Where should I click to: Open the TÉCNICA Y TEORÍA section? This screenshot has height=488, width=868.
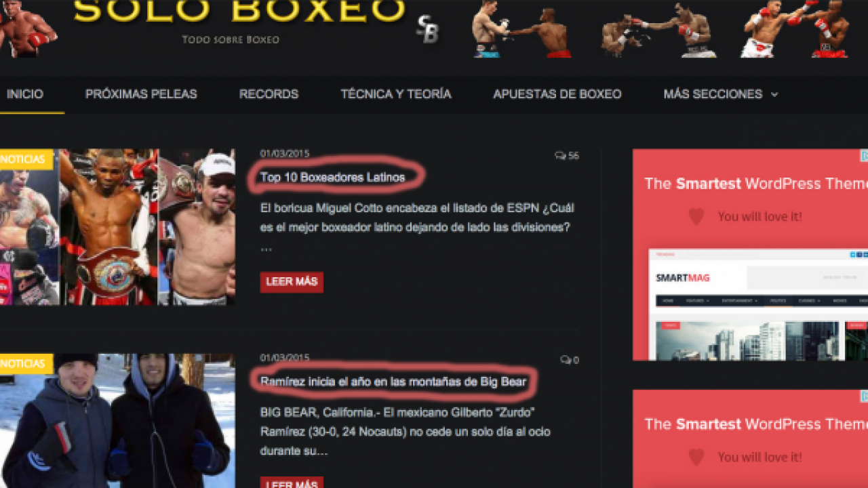point(396,94)
